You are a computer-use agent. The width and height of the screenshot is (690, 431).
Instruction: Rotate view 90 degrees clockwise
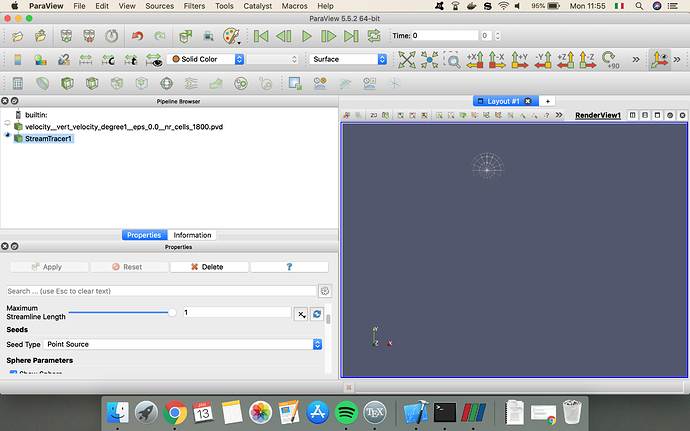(610, 59)
